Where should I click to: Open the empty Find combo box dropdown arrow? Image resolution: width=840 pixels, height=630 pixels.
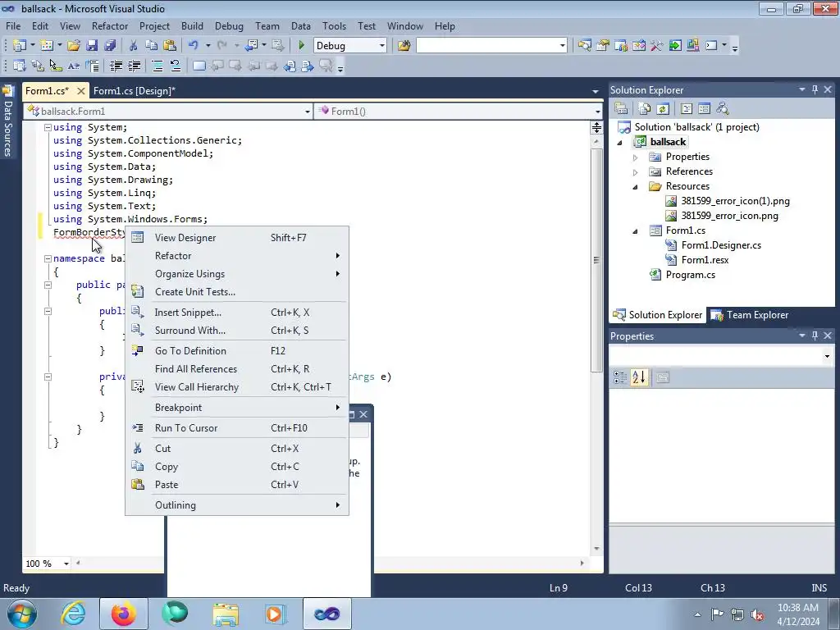562,46
